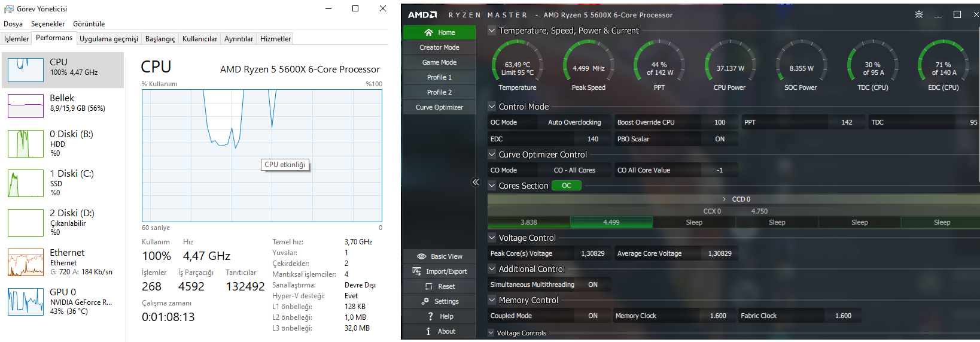Viewport: 980px width, 342px height.
Task: Click the Help question mark icon
Action: [x=431, y=316]
